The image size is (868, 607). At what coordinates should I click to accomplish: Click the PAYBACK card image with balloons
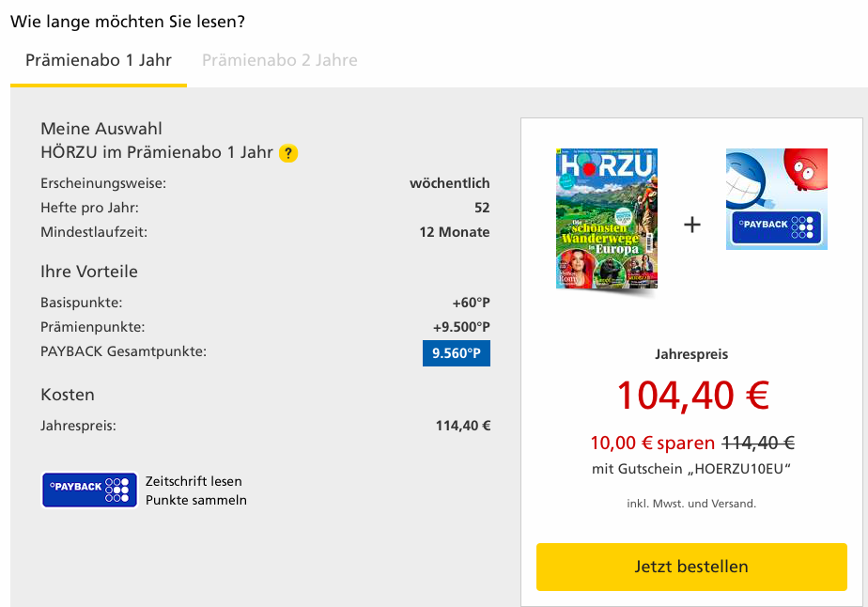[777, 199]
